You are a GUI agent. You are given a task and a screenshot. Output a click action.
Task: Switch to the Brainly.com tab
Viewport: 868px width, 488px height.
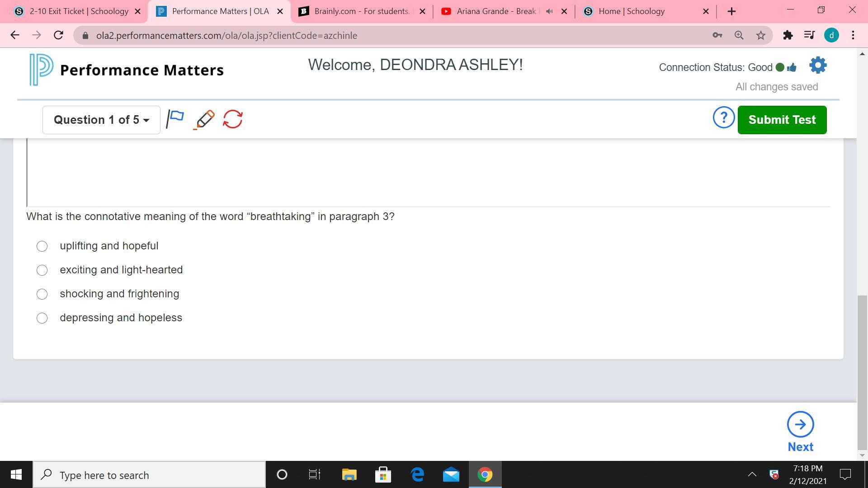pos(362,11)
